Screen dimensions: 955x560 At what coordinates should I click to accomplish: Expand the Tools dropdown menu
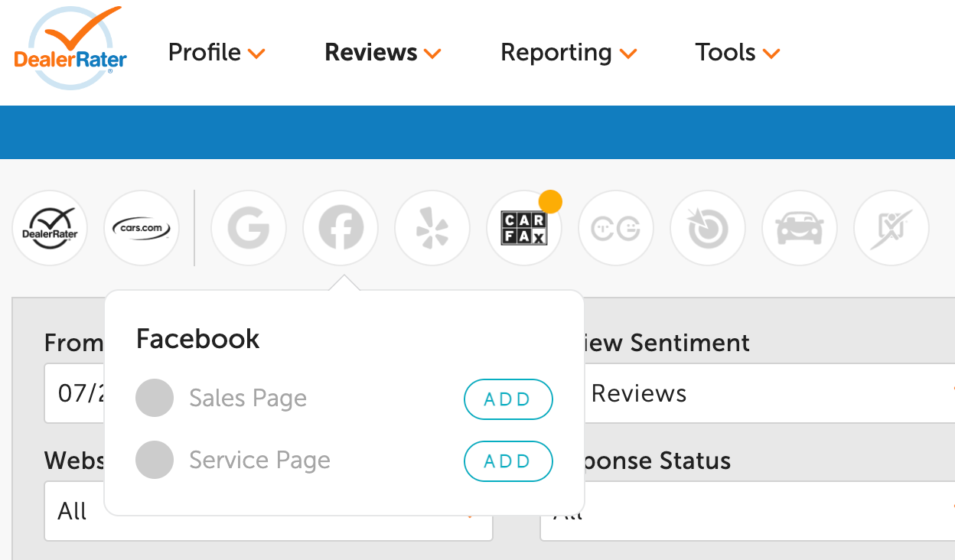pos(737,53)
